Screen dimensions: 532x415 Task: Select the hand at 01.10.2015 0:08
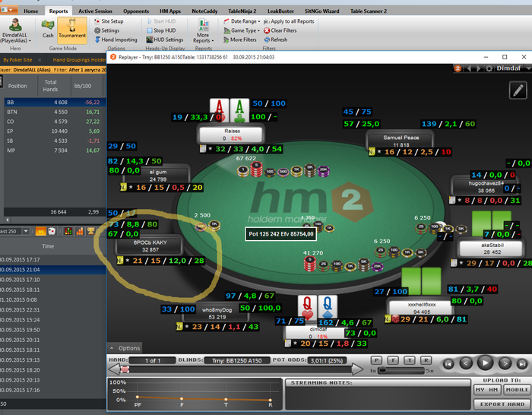[x=53, y=300]
